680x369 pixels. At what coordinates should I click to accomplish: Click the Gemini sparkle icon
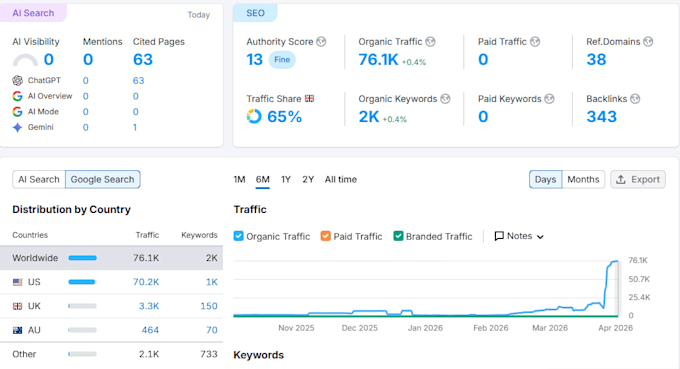coord(17,127)
